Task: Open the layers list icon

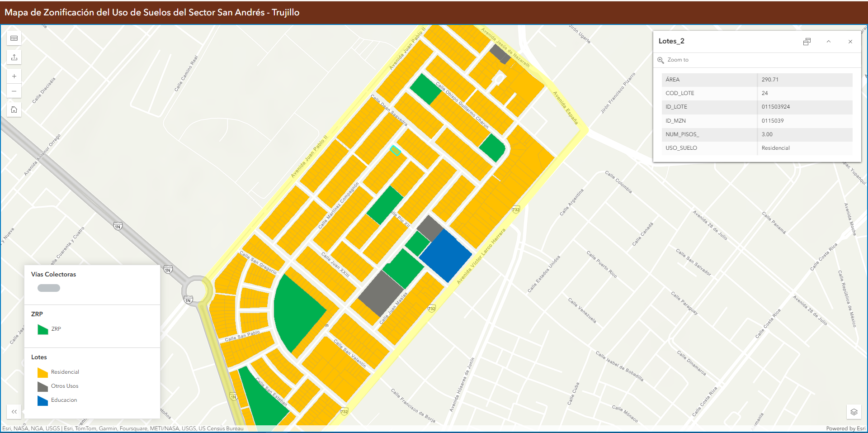Action: tap(854, 412)
